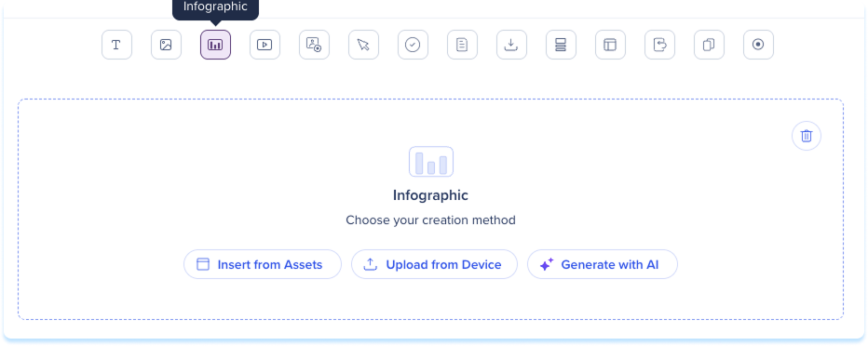Select the checkmark circle icon

[413, 45]
